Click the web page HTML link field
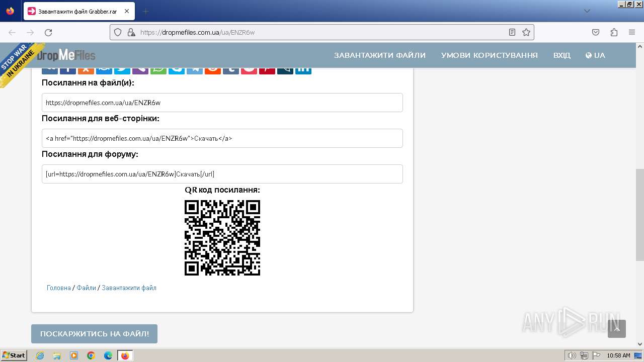The image size is (644, 362). point(222,138)
